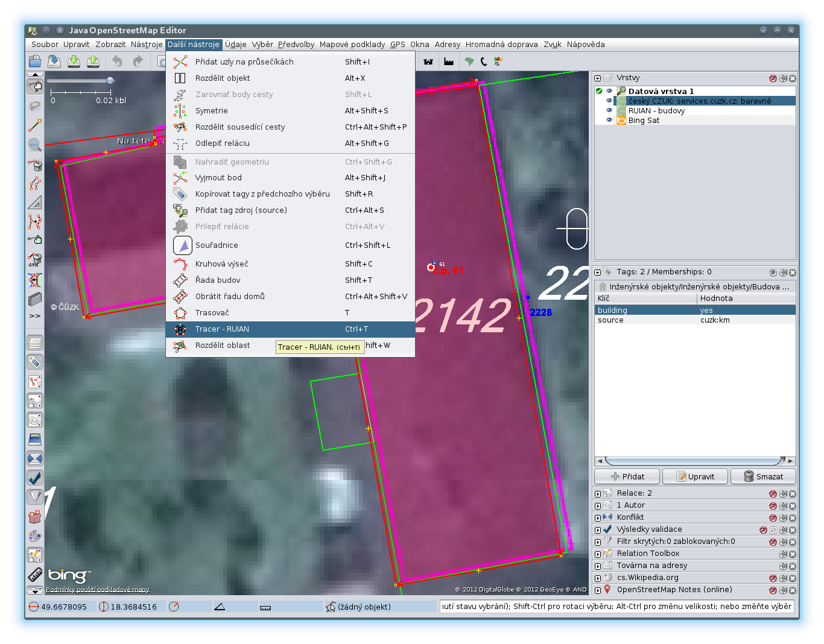The width and height of the screenshot is (824, 644).
Task: Collapse the Tags panel
Action: click(x=597, y=272)
